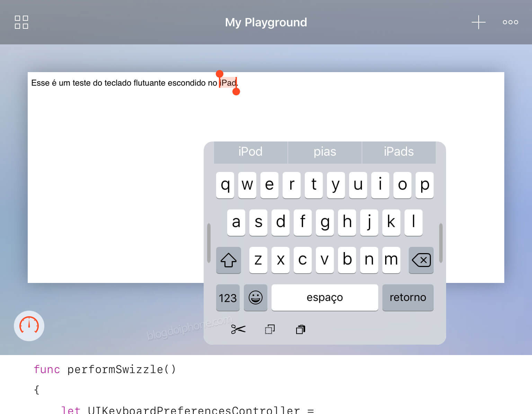Tap the t key
This screenshot has width=532, height=414.
pyautogui.click(x=314, y=185)
